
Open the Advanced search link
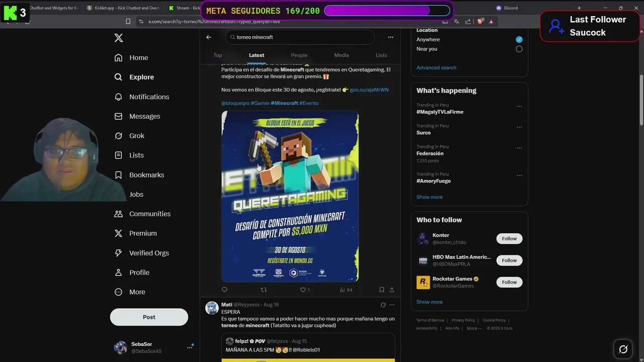436,68
